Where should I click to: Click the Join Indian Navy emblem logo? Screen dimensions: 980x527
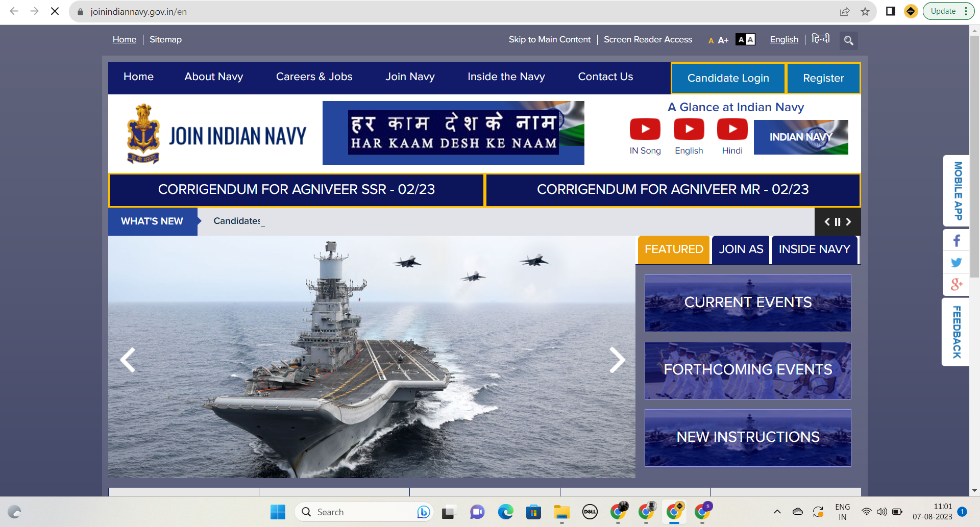[x=143, y=134]
